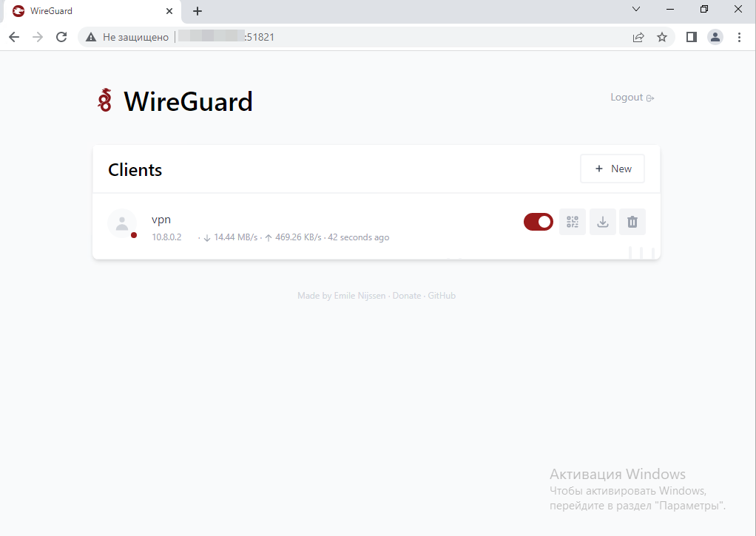The height and width of the screenshot is (536, 756).
Task: Disable the vpn client with its toggle switch
Action: (538, 221)
